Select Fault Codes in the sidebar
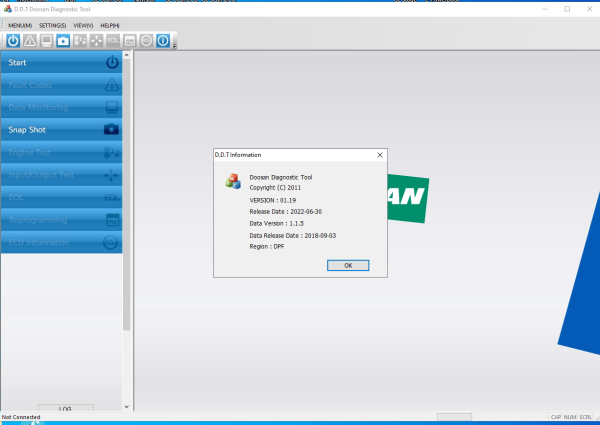The image size is (600, 425). tap(62, 85)
